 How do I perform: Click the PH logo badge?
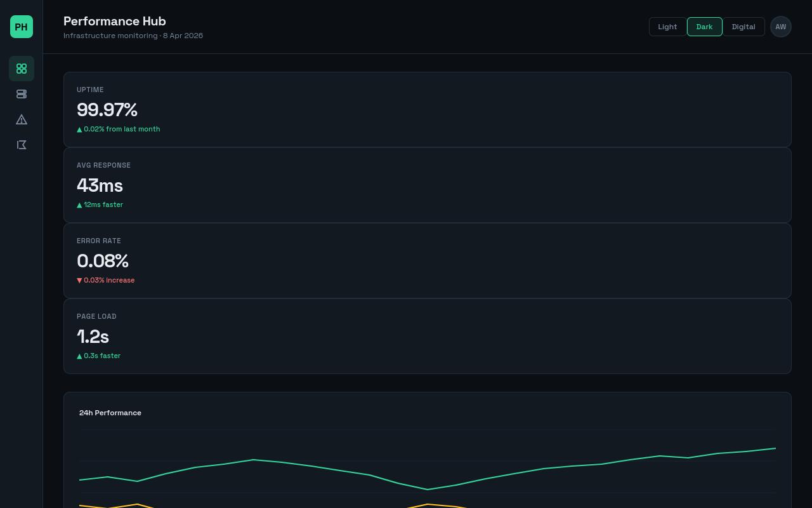coord(22,27)
